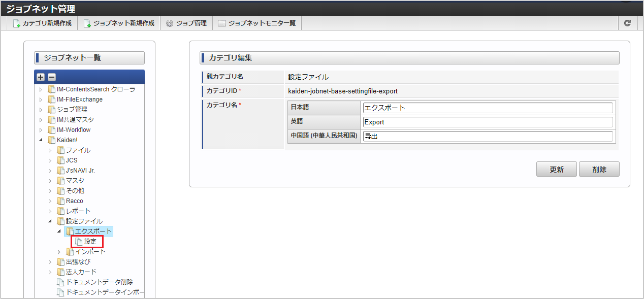Image resolution: width=644 pixels, height=299 pixels.
Task: Open ジョブ管理 with the gear icon
Action: coord(186,23)
